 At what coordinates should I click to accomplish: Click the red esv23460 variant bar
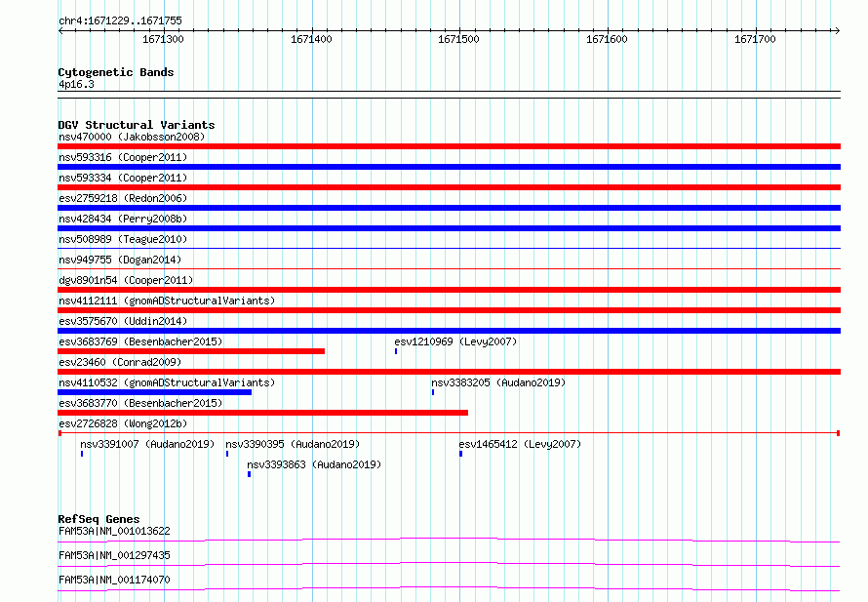449,372
